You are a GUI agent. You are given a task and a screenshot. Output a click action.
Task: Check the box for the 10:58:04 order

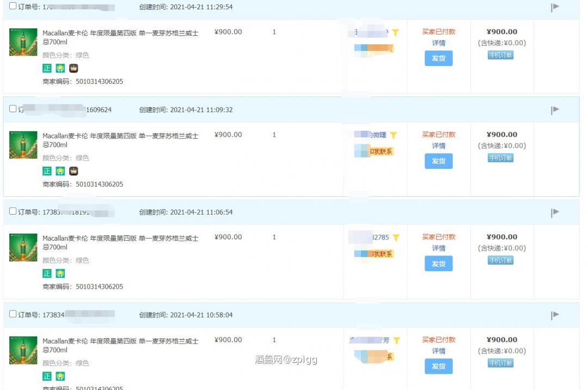pyautogui.click(x=13, y=314)
